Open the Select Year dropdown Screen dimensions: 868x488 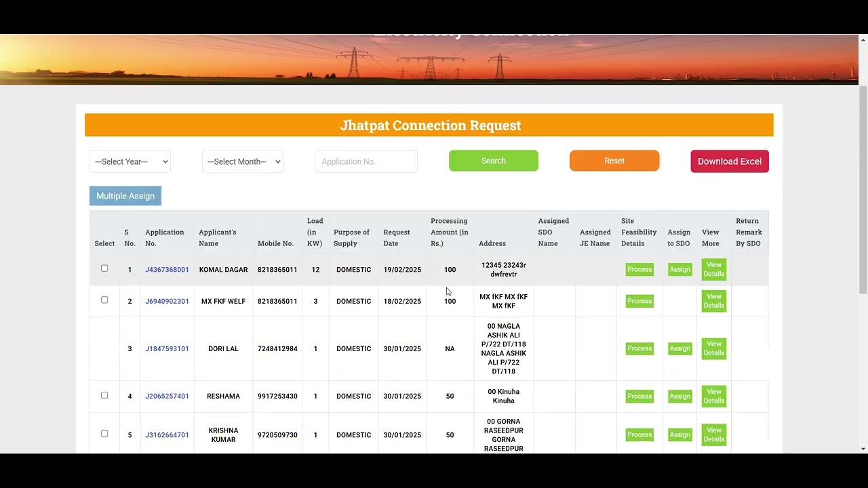tap(130, 161)
